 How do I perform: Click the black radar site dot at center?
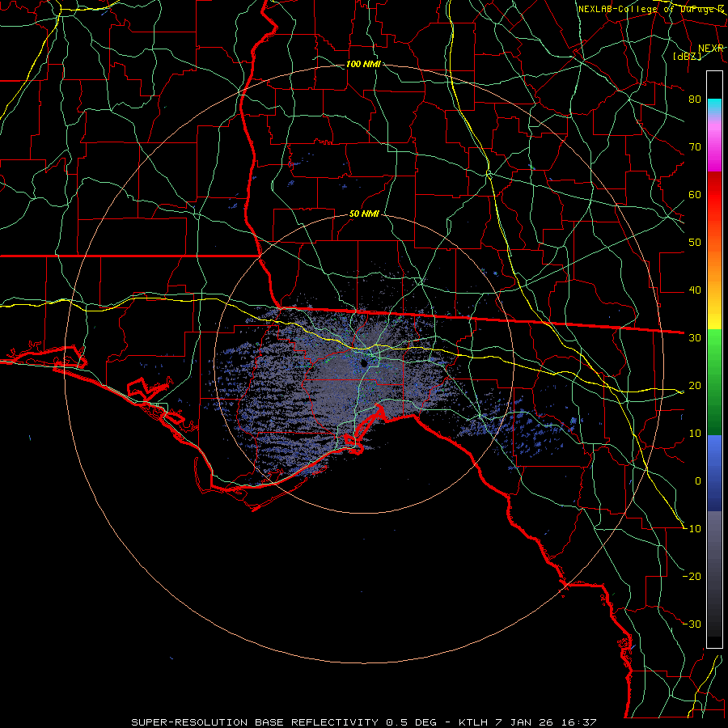point(364,363)
